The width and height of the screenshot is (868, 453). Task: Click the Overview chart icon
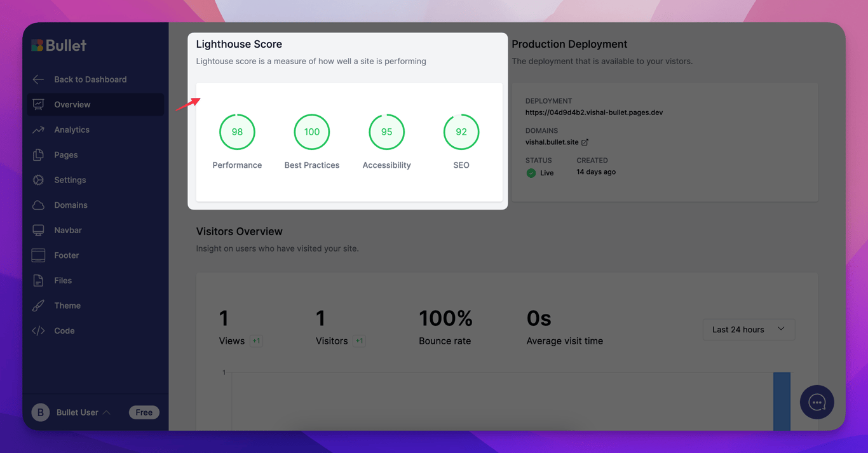coord(38,104)
